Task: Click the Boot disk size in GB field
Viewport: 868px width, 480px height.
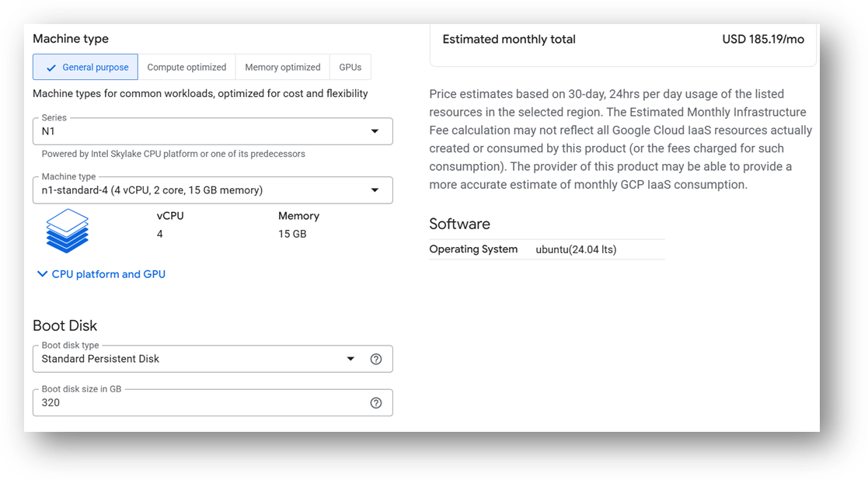Action: coord(194,402)
